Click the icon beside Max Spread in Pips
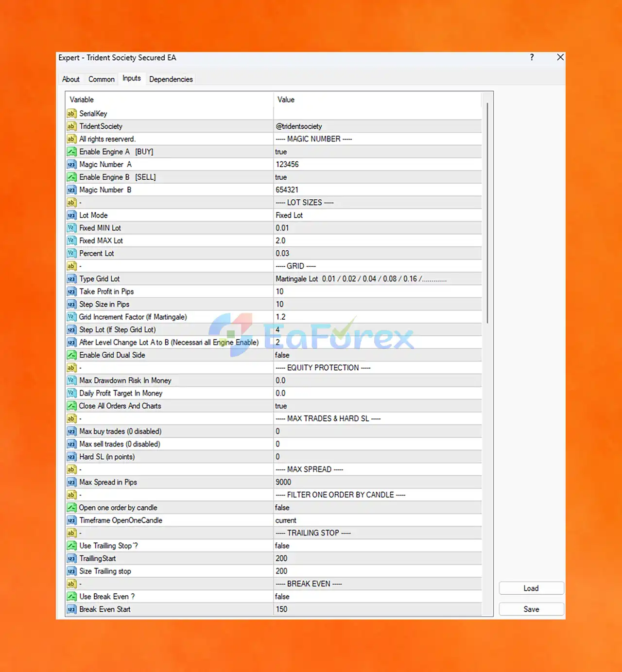The width and height of the screenshot is (622, 672). 71,482
